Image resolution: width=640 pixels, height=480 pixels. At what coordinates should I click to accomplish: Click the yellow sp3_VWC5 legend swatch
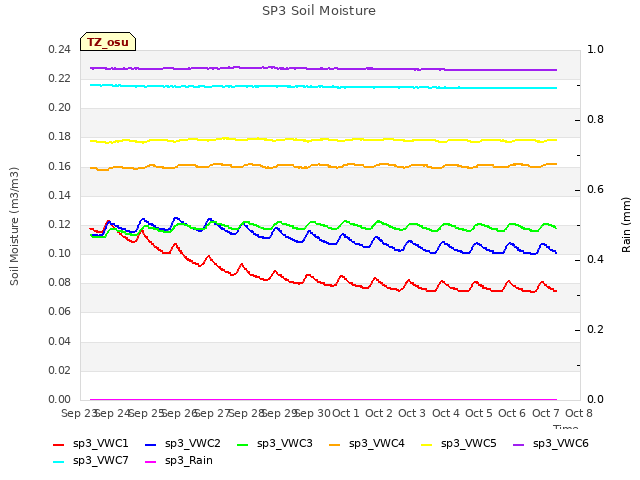coord(427,445)
